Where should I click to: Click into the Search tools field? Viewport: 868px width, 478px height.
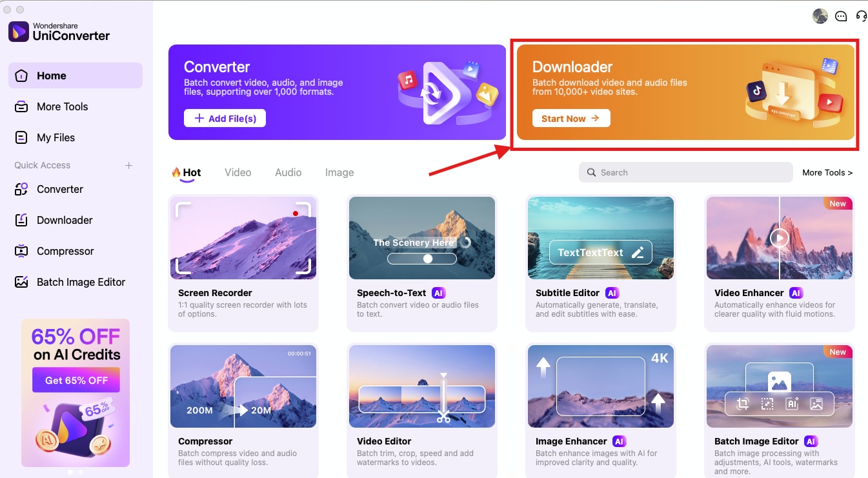click(x=685, y=172)
